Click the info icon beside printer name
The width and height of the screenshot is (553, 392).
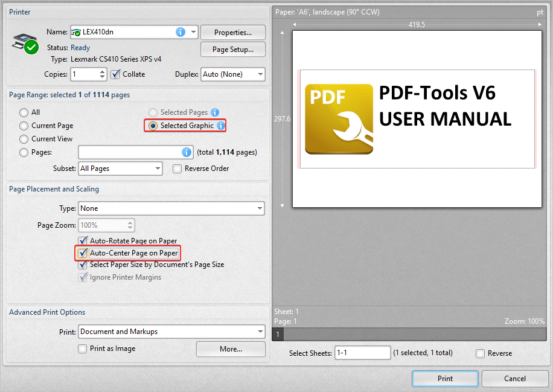click(181, 32)
